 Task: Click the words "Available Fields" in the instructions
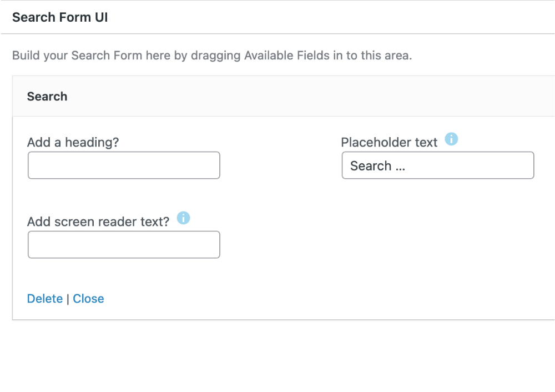pos(286,56)
